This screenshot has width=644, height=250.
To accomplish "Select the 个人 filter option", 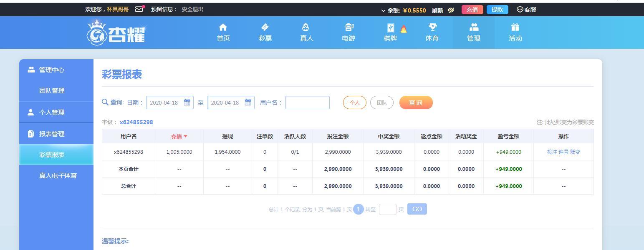I will [354, 102].
